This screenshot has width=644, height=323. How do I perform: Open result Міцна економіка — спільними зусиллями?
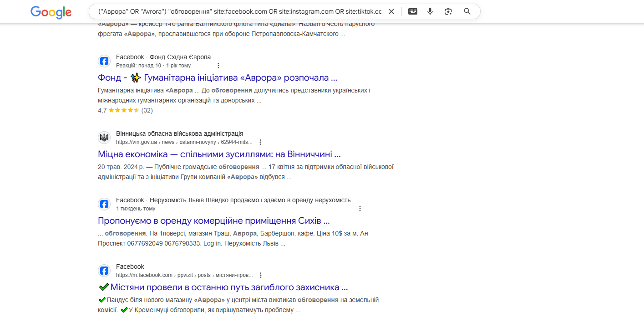pyautogui.click(x=219, y=154)
